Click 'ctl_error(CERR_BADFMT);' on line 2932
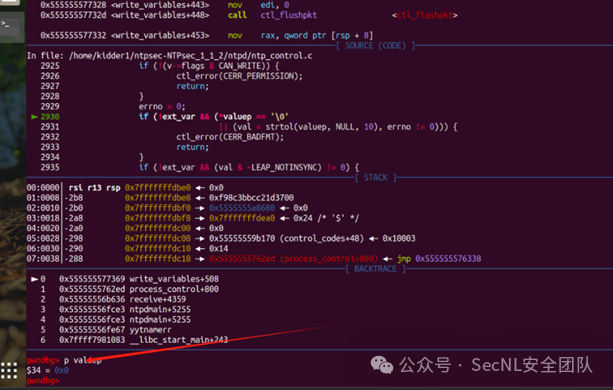 point(230,137)
